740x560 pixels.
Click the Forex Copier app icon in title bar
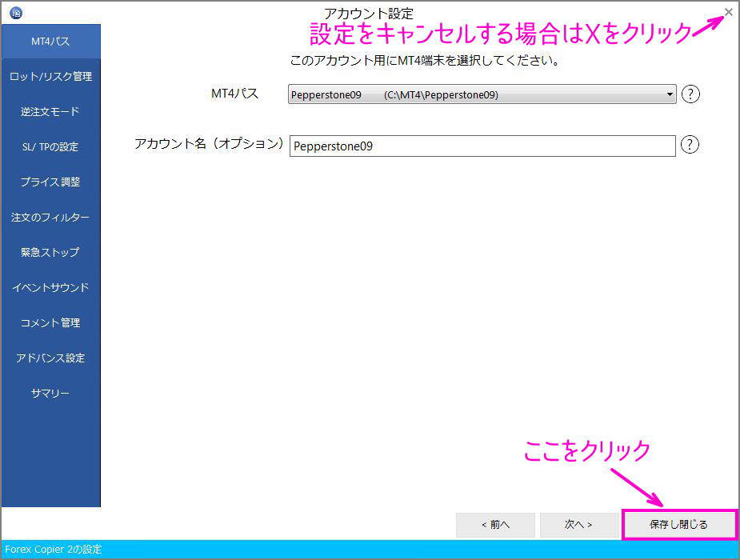[15, 12]
